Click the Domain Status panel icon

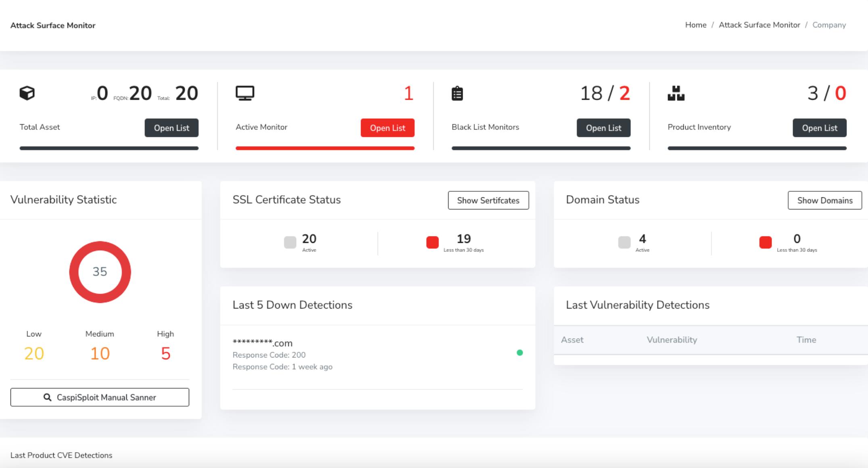[x=623, y=241]
